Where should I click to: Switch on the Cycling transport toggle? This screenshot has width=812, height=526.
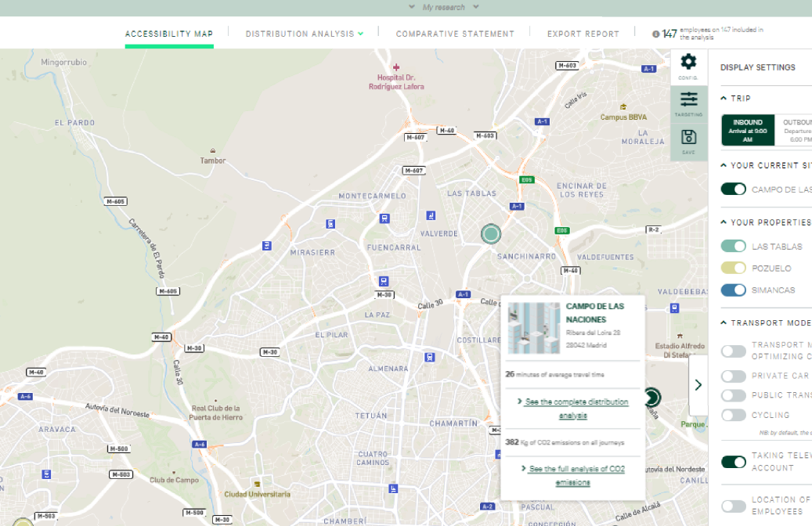tap(734, 415)
